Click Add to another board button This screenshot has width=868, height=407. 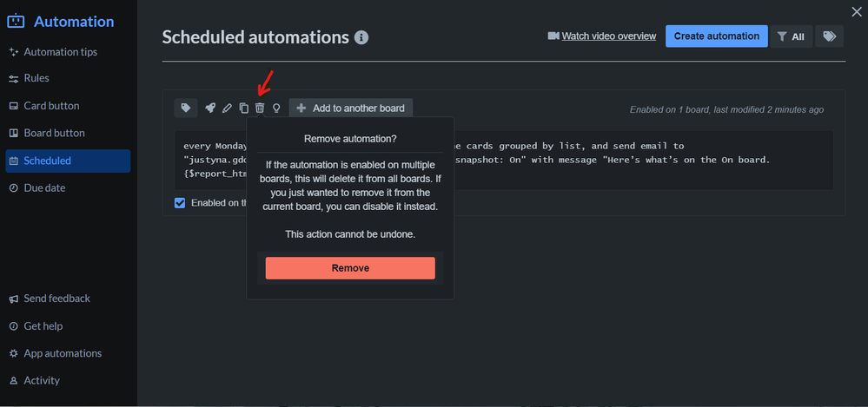351,108
